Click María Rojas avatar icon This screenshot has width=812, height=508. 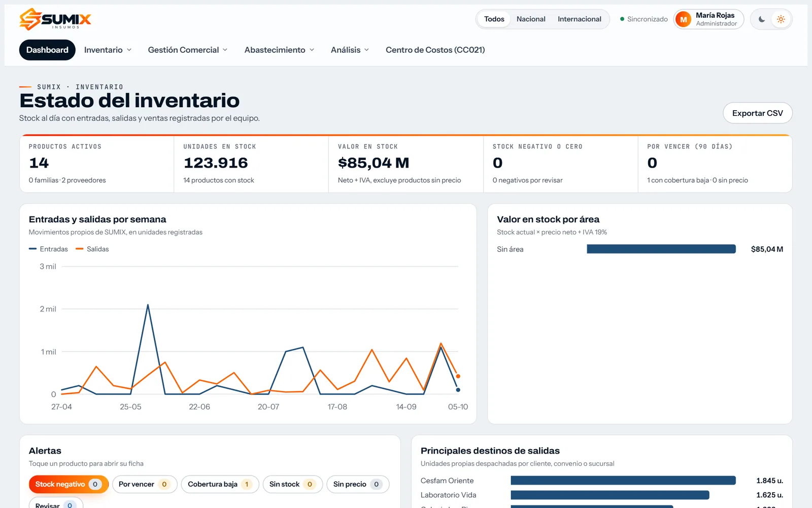(x=684, y=19)
